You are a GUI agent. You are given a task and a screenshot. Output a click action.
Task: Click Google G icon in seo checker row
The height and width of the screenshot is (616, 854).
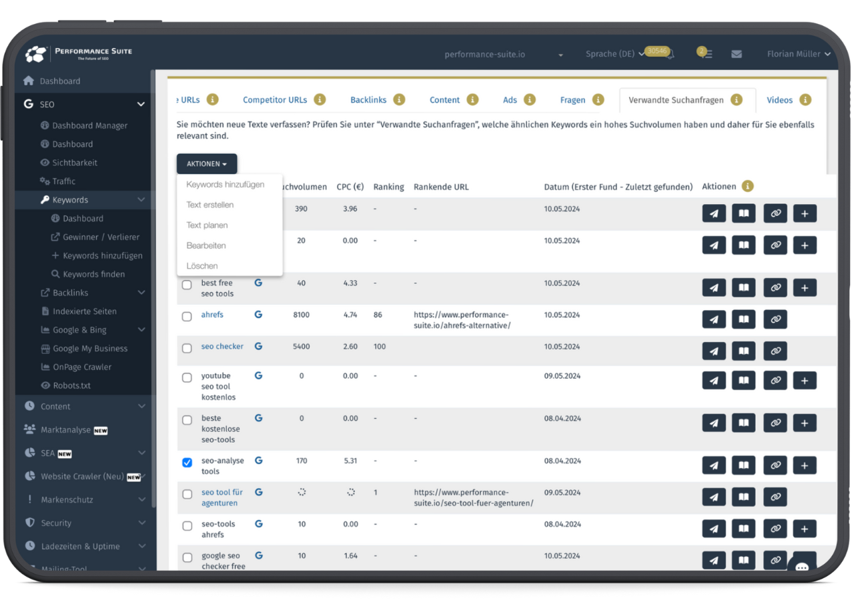pyautogui.click(x=258, y=346)
